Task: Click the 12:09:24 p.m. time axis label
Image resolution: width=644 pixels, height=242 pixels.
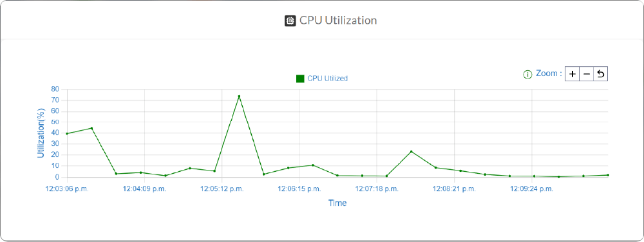Action: 532,189
